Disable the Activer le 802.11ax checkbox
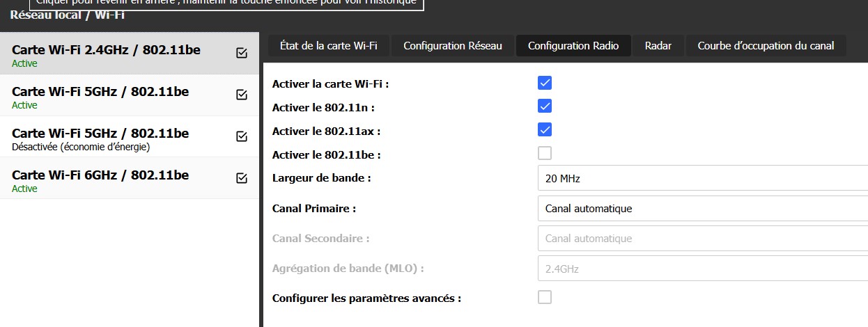Image resolution: width=868 pixels, height=327 pixels. click(545, 130)
